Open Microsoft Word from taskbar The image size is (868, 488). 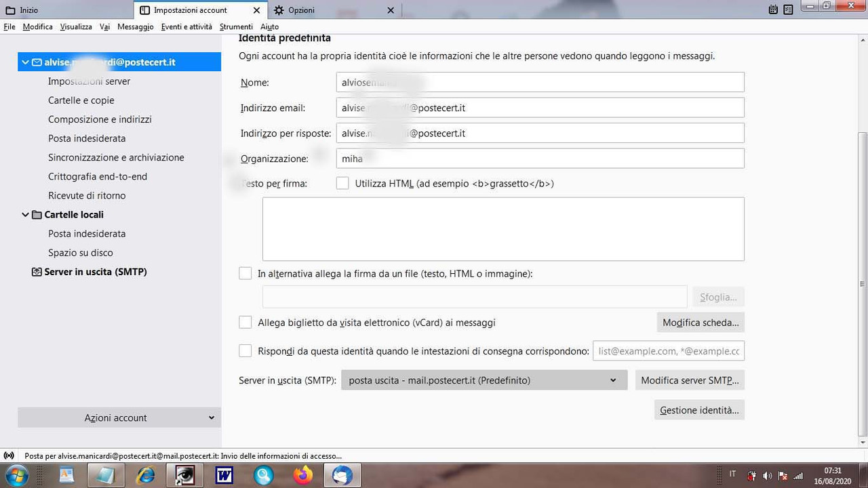click(224, 476)
